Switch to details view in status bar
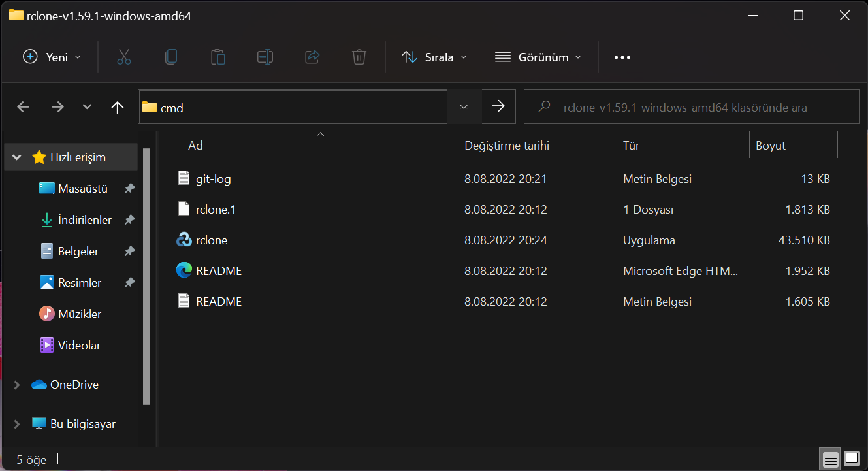Viewport: 868px width, 471px height. (x=830, y=459)
